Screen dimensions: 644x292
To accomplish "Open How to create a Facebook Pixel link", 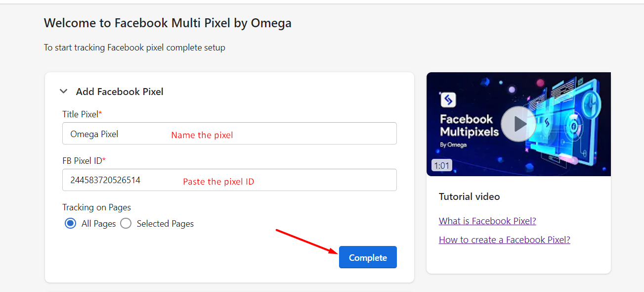I will [505, 240].
